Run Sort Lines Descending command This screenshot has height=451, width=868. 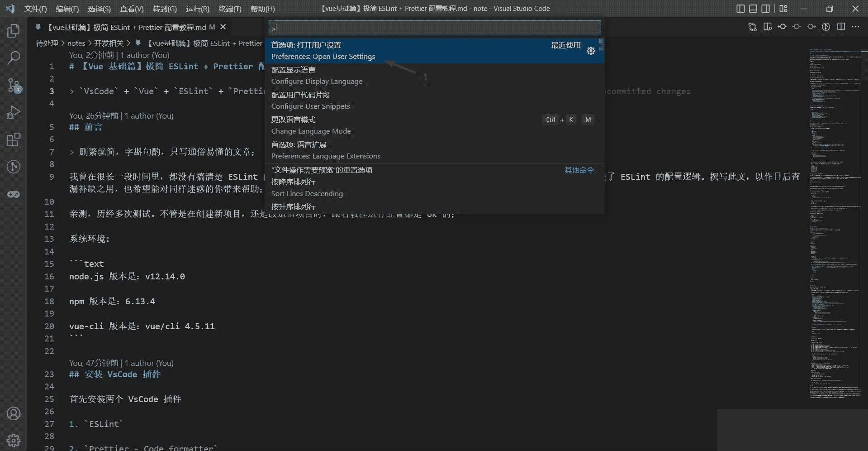pyautogui.click(x=434, y=187)
